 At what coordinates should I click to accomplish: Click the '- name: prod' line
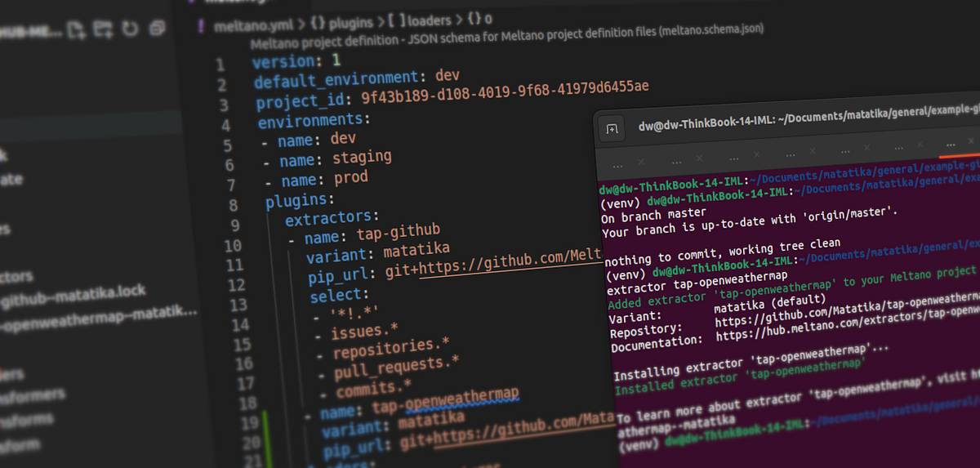[317, 179]
